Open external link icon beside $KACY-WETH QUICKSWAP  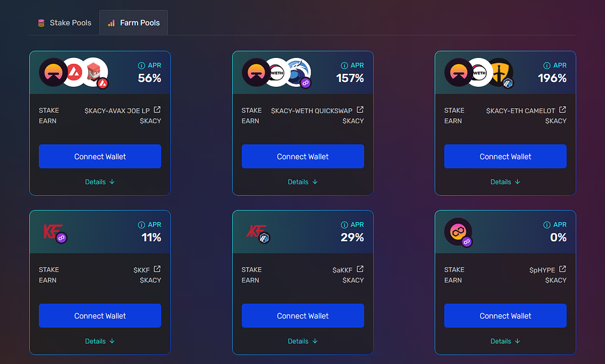point(360,110)
